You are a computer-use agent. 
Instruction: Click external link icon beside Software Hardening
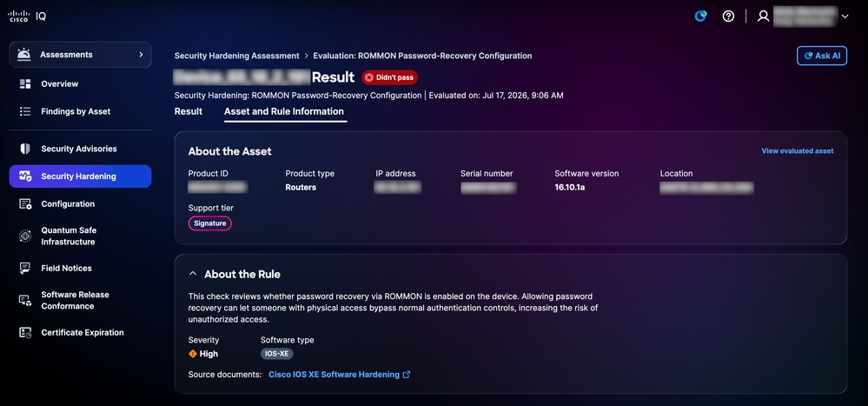coord(407,375)
